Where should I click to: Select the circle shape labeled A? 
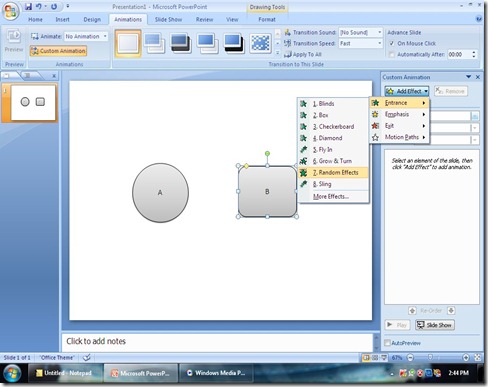tap(160, 193)
